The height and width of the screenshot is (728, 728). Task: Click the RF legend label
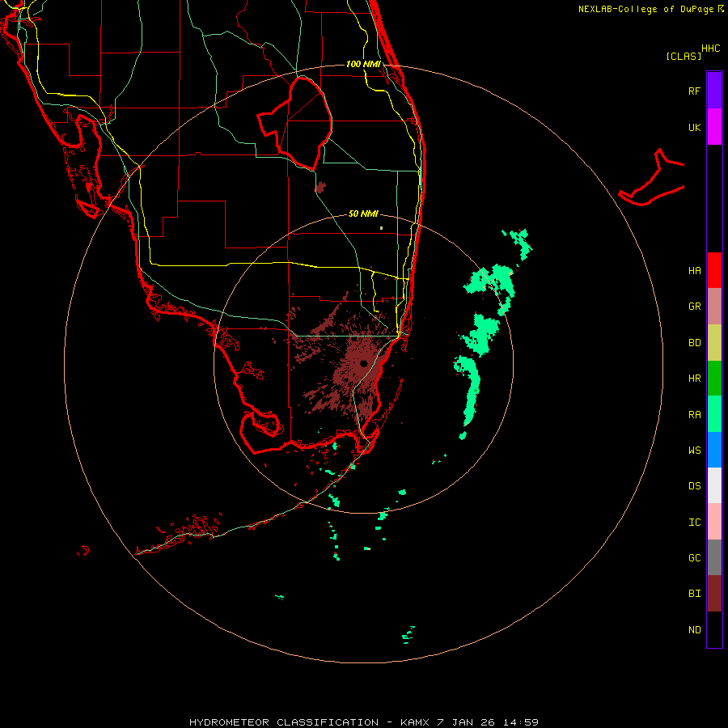click(694, 91)
